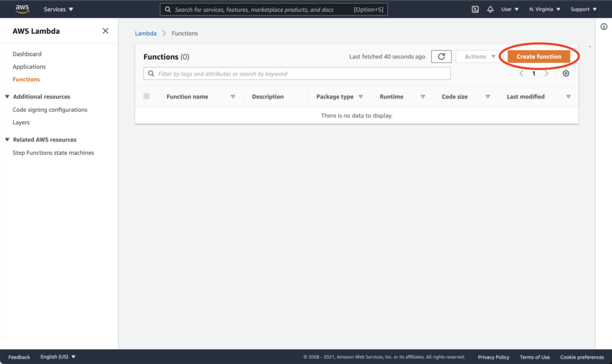The image size is (612, 364).
Task: Click the Lambda breadcrumb link
Action: [146, 33]
